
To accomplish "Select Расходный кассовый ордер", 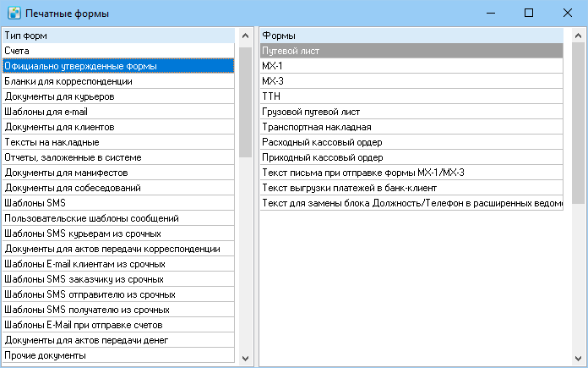I will (411, 142).
